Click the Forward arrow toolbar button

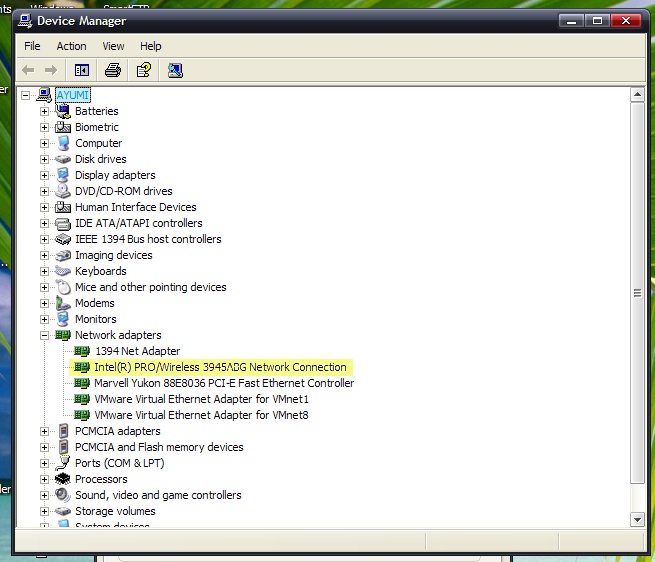[x=51, y=70]
